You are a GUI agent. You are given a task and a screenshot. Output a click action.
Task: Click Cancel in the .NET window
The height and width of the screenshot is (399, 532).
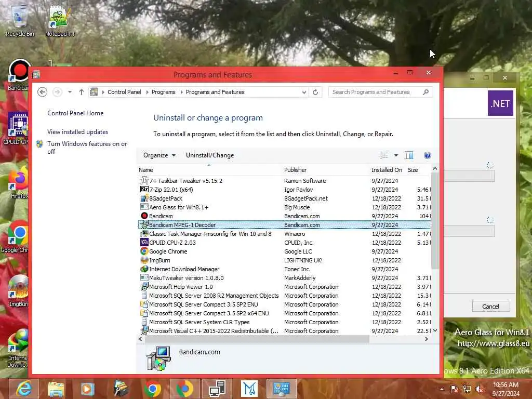[490, 307]
